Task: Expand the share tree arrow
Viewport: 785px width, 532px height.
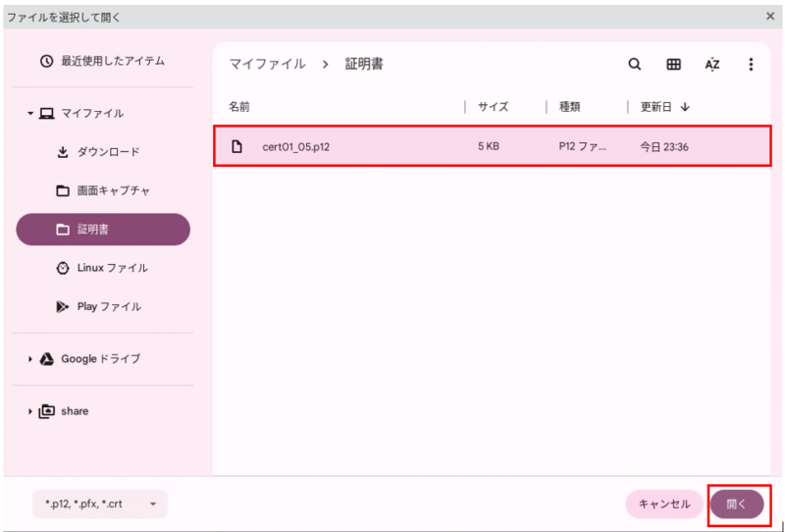Action: click(30, 411)
